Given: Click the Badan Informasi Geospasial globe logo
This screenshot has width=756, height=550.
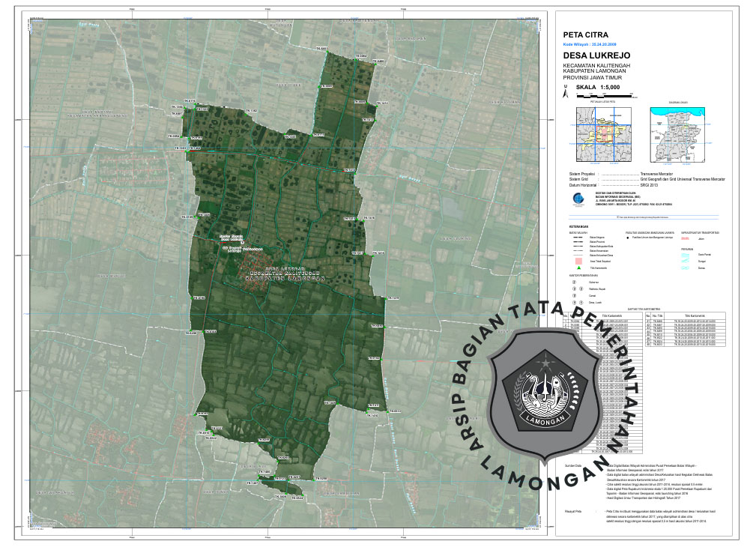Looking at the screenshot, I should pyautogui.click(x=576, y=199).
